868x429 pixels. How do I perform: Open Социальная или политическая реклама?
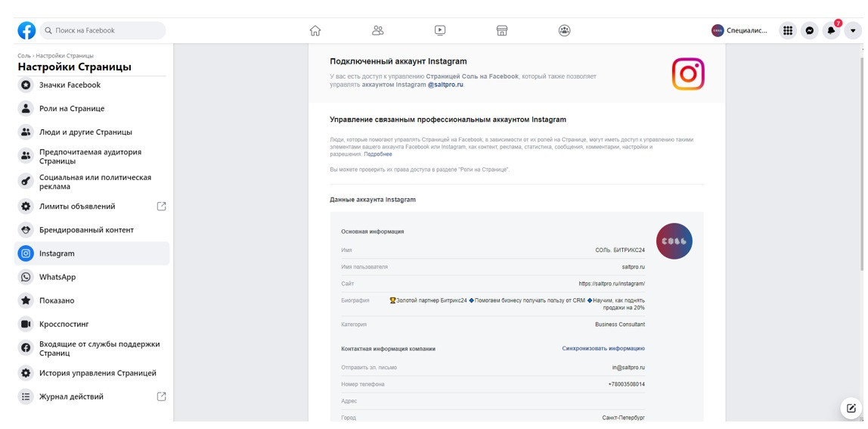[x=92, y=182]
